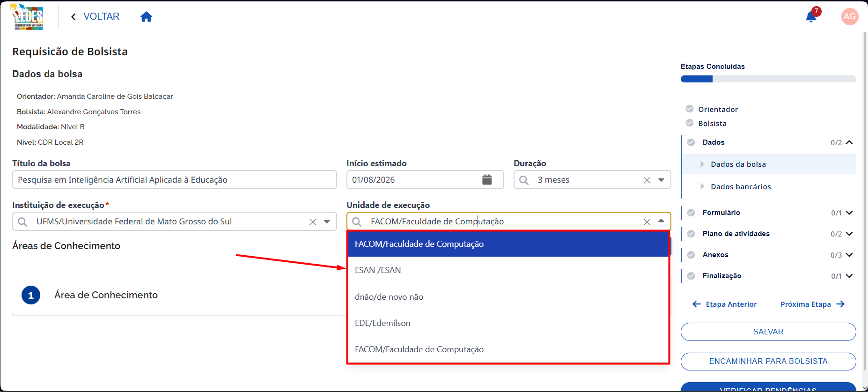Open the notifications bell icon
The image size is (868, 392).
[811, 17]
